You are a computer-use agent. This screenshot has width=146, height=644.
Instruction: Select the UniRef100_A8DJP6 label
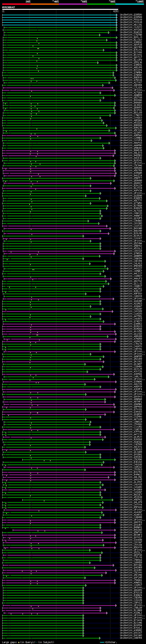click(x=131, y=67)
